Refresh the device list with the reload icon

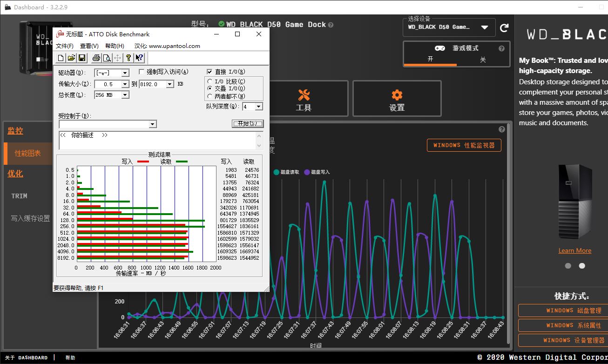pos(504,28)
